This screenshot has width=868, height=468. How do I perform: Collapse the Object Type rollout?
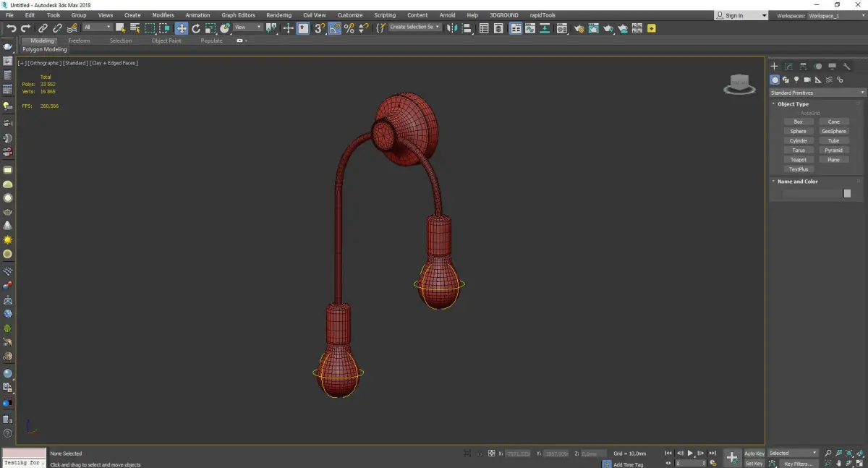click(x=793, y=104)
